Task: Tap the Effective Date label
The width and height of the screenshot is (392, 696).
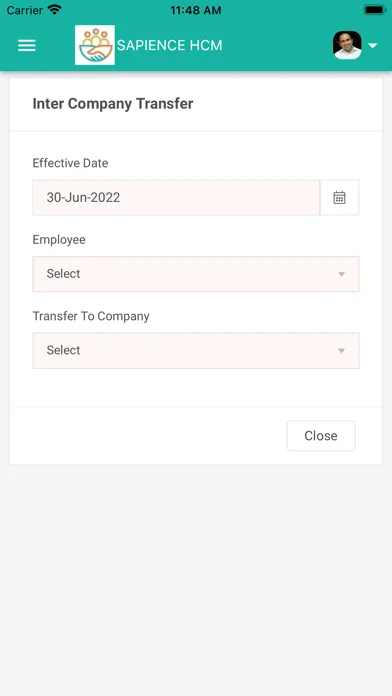Action: pos(70,163)
